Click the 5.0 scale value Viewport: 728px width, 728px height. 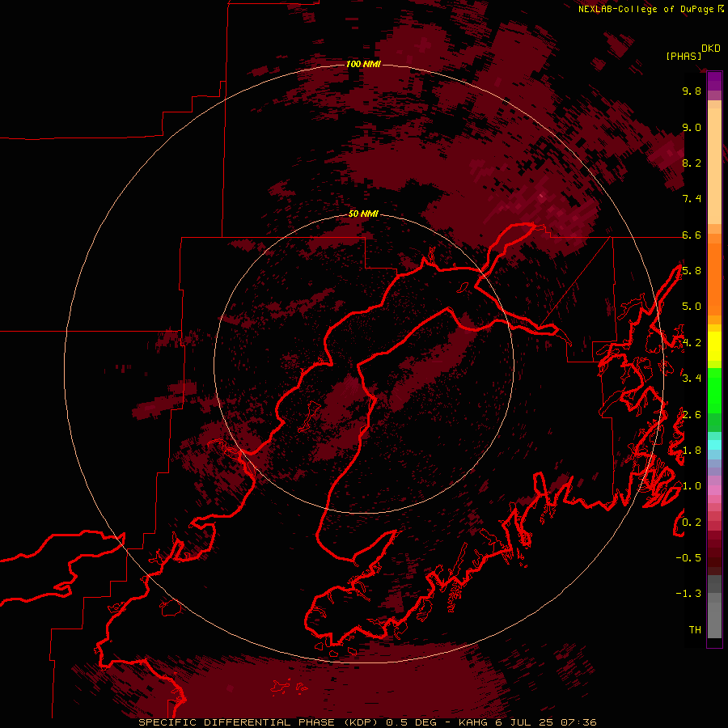692,307
